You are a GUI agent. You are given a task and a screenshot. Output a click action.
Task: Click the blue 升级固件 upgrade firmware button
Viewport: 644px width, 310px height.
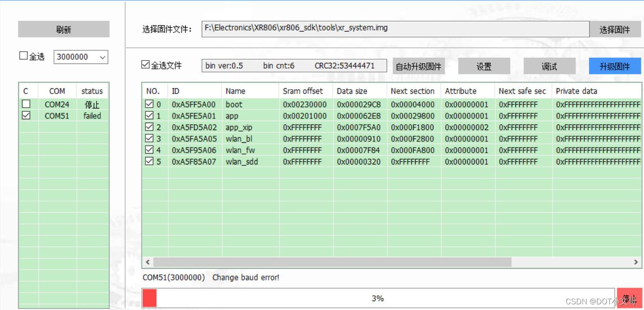point(615,66)
